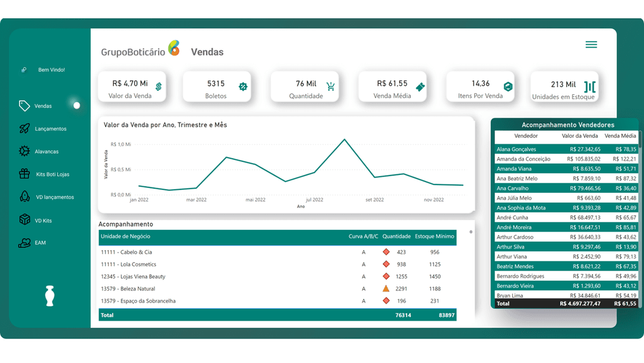Select the R$ 61,55 Venda Média card
The width and height of the screenshot is (644, 363).
coord(392,87)
